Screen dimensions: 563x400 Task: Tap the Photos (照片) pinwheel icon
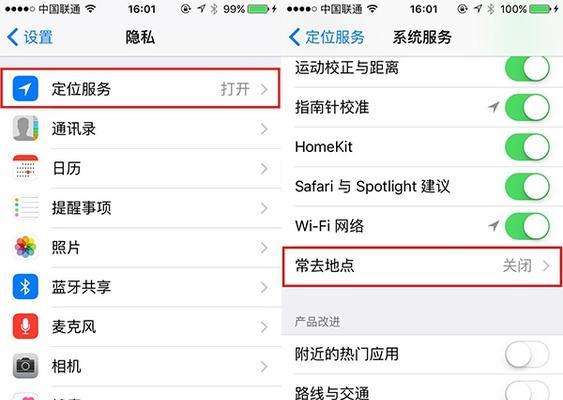pos(25,247)
